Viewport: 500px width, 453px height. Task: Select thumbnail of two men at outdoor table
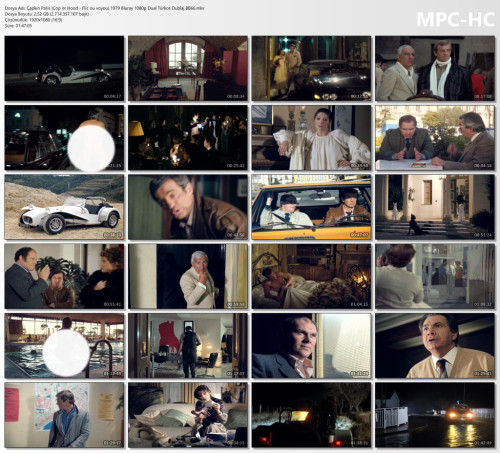pos(435,138)
